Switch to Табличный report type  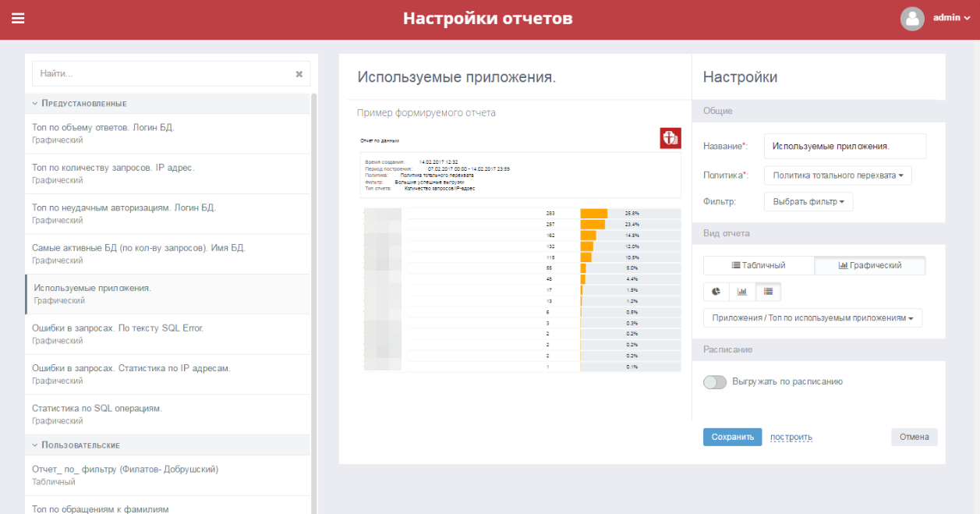759,265
